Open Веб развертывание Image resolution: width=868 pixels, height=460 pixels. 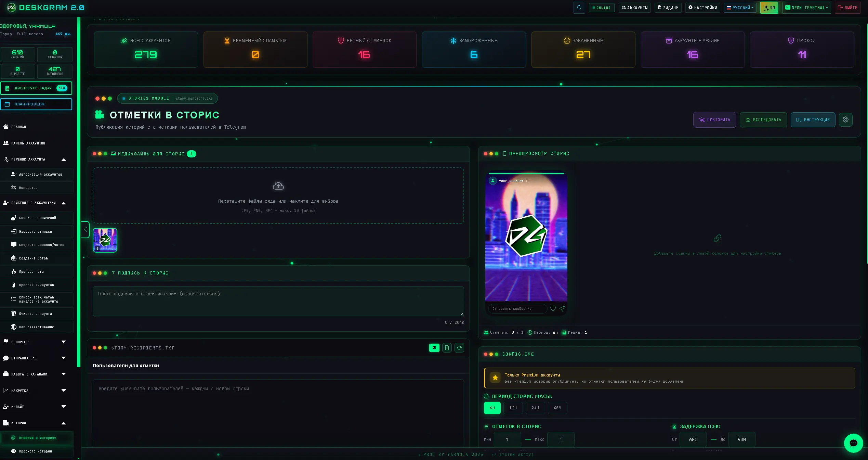[x=37, y=327]
